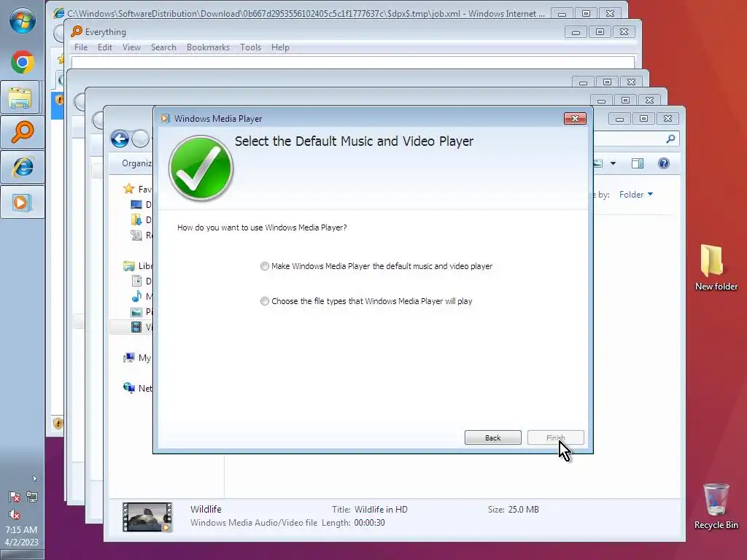Select Videos library film icon

(136, 327)
